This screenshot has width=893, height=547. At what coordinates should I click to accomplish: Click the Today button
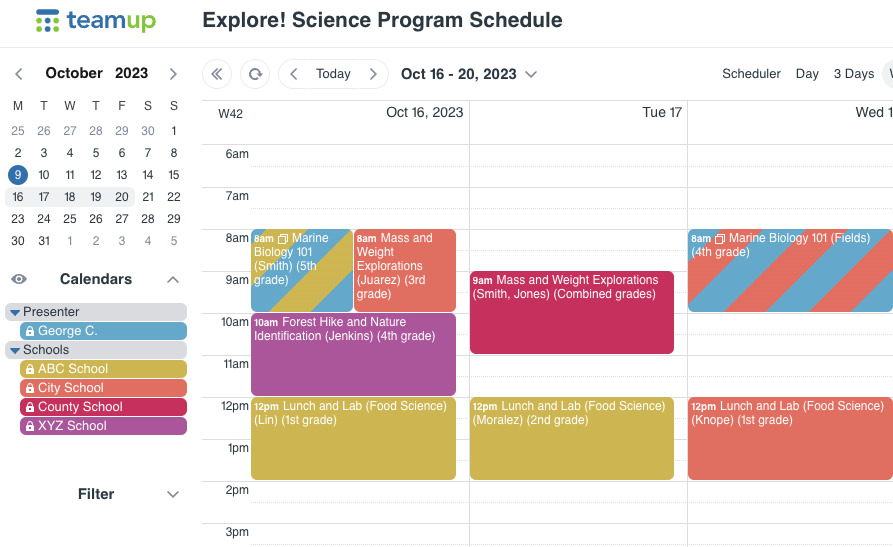pos(333,74)
